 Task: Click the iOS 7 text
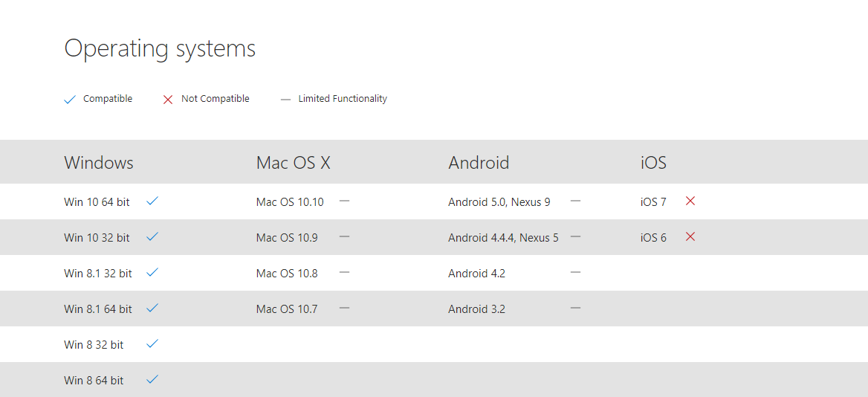pos(653,202)
